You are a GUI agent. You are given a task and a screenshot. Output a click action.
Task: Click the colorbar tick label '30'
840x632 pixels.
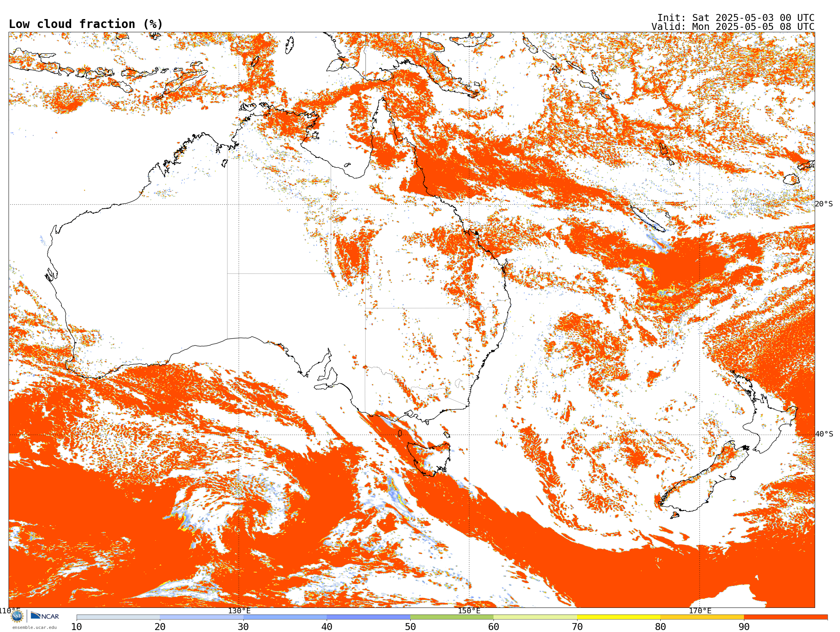point(243,627)
